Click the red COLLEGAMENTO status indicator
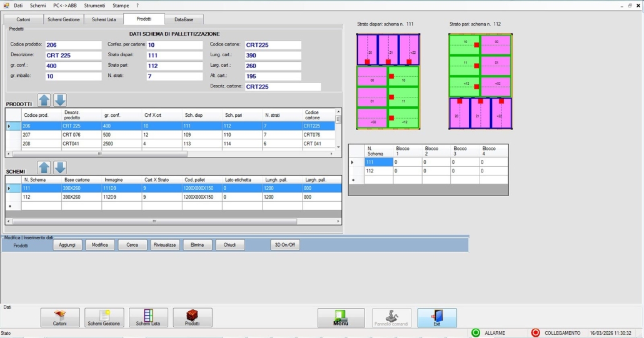Screen dimensions: 644x338 (535, 333)
